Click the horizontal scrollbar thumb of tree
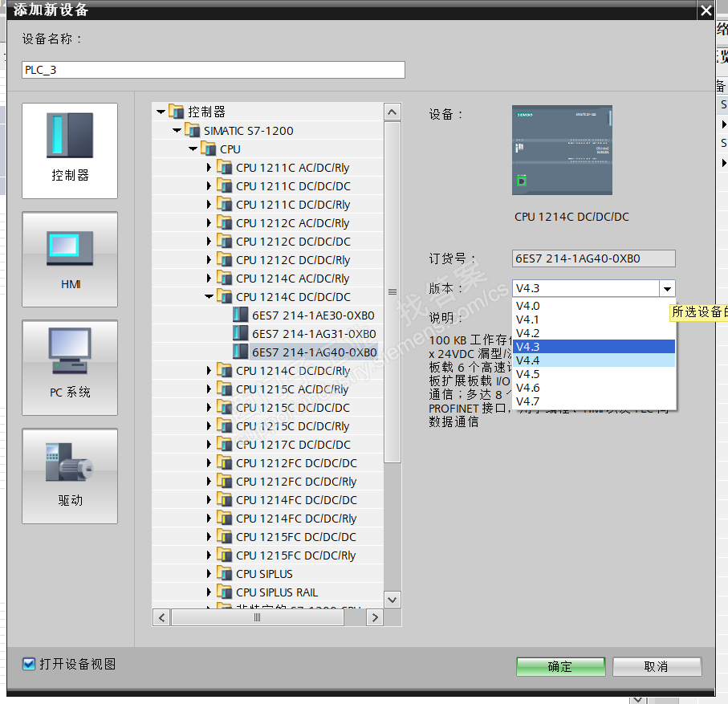Viewport: 728px width, 704px height. [x=257, y=617]
